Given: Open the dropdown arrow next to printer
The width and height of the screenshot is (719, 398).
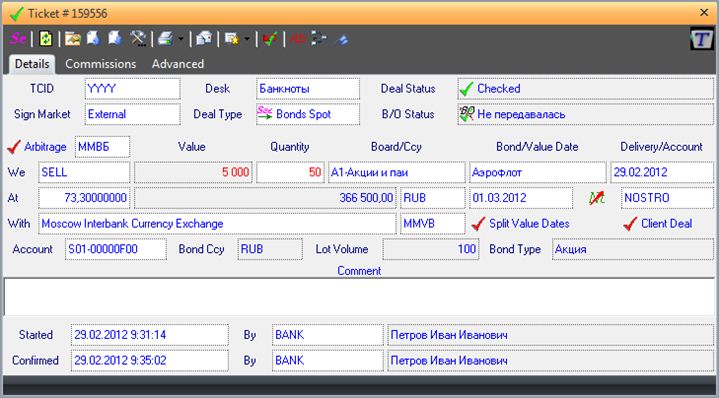Looking at the screenshot, I should click(x=181, y=39).
